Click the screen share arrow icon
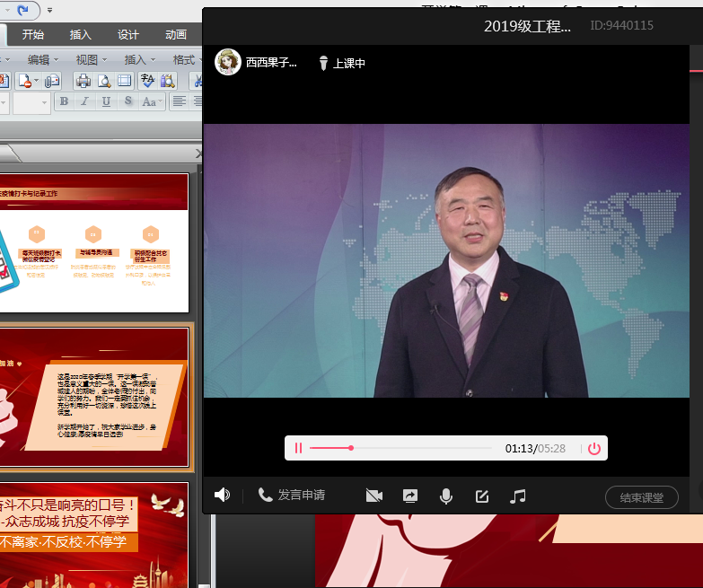The width and height of the screenshot is (703, 588). pos(410,496)
